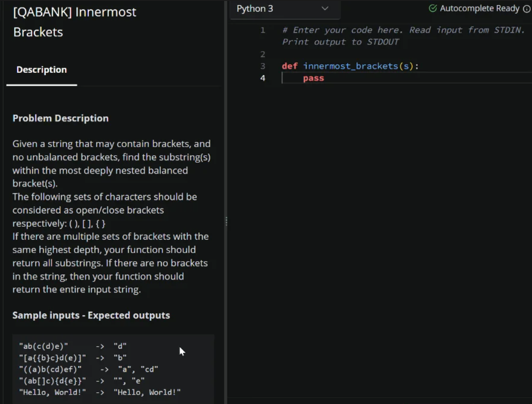Place cursor on the pass statement
The height and width of the screenshot is (404, 532).
tap(313, 78)
